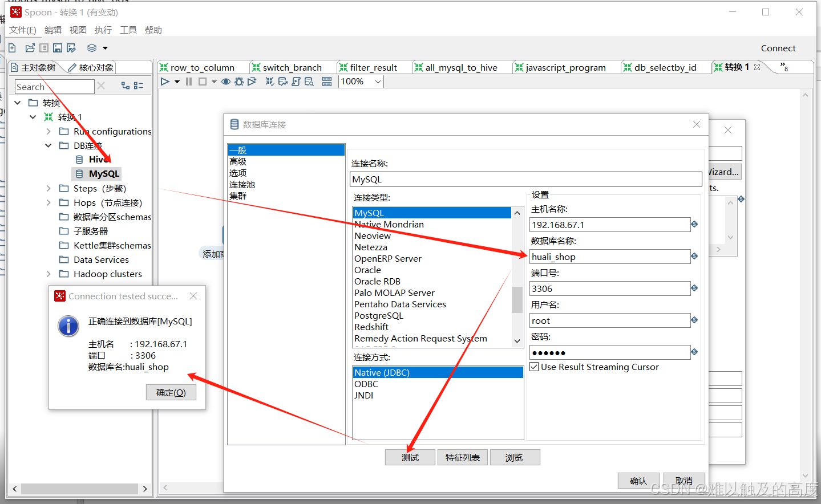Collapse the 转换 root tree node
821x504 pixels.
[18, 103]
